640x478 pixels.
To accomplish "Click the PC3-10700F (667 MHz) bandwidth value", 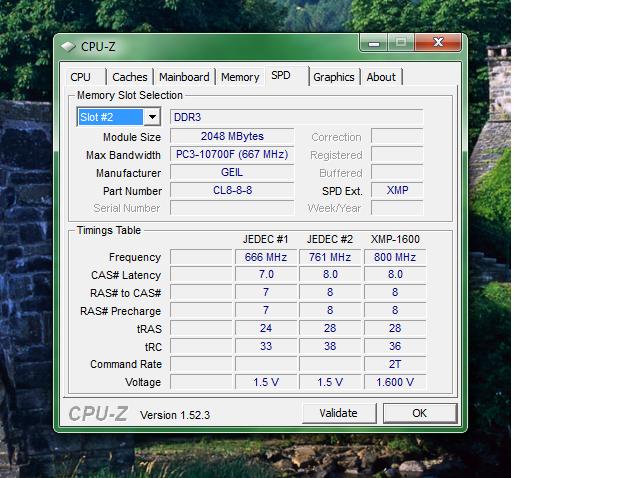I will tap(232, 154).
